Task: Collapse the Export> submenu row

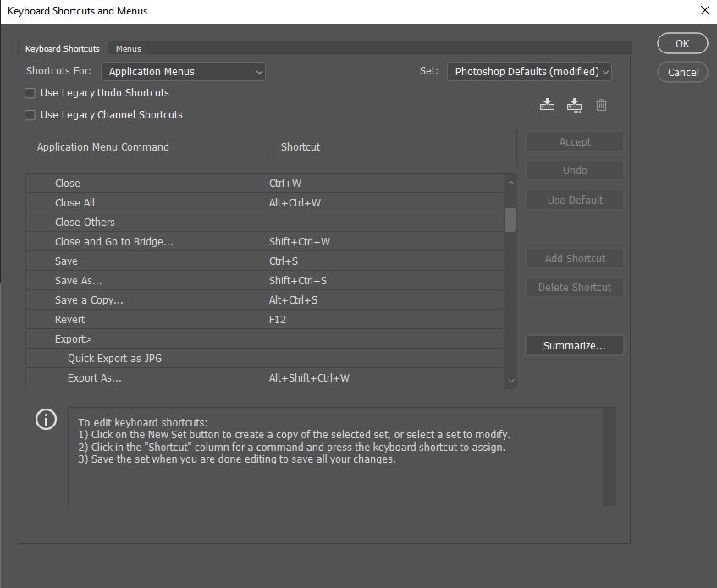Action: point(264,339)
